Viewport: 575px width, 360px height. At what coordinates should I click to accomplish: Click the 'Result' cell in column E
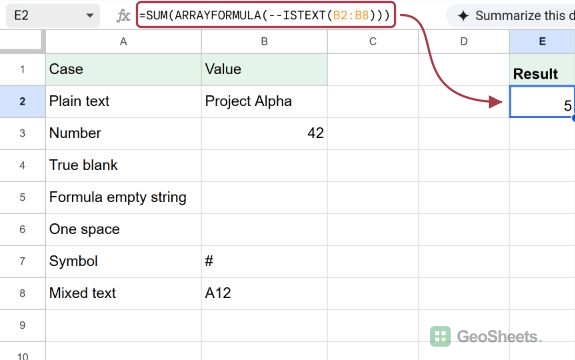click(542, 70)
